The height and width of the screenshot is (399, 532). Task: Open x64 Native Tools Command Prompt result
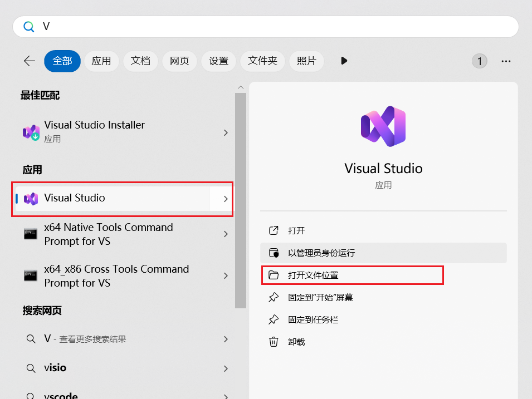(124, 234)
